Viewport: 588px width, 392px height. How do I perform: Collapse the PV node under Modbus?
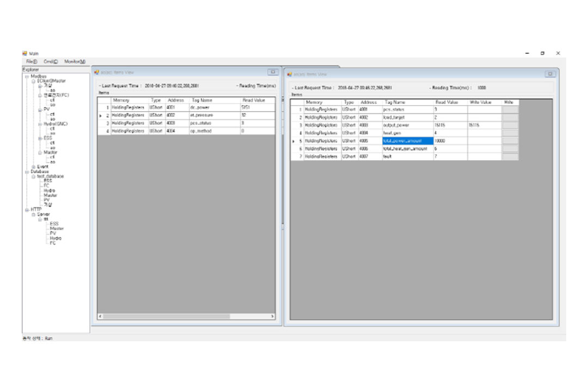pos(40,109)
